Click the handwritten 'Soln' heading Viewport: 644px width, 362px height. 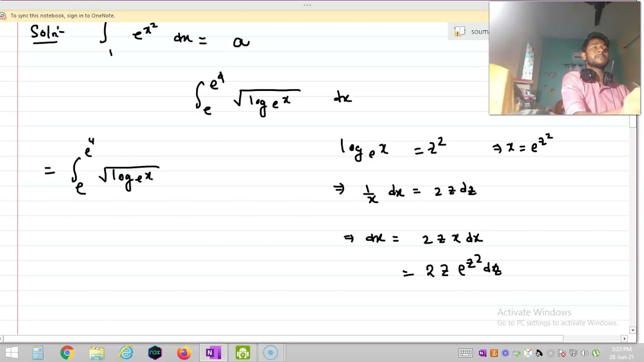[x=47, y=34]
